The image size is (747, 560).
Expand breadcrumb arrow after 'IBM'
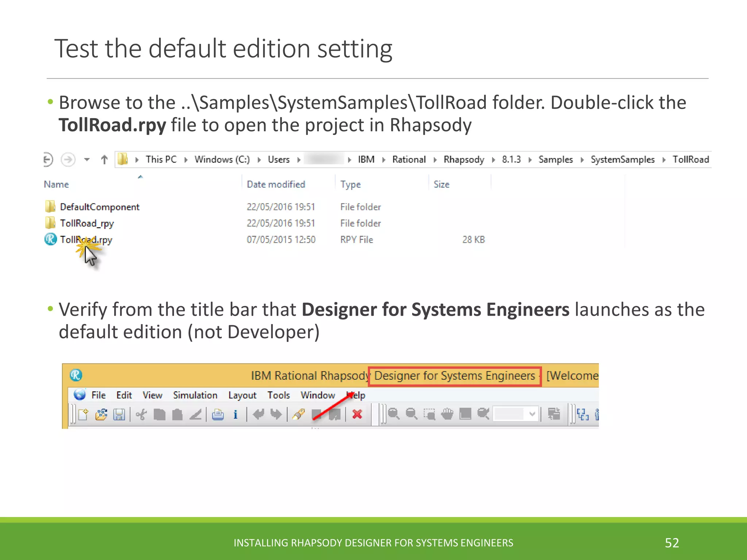tap(384, 160)
